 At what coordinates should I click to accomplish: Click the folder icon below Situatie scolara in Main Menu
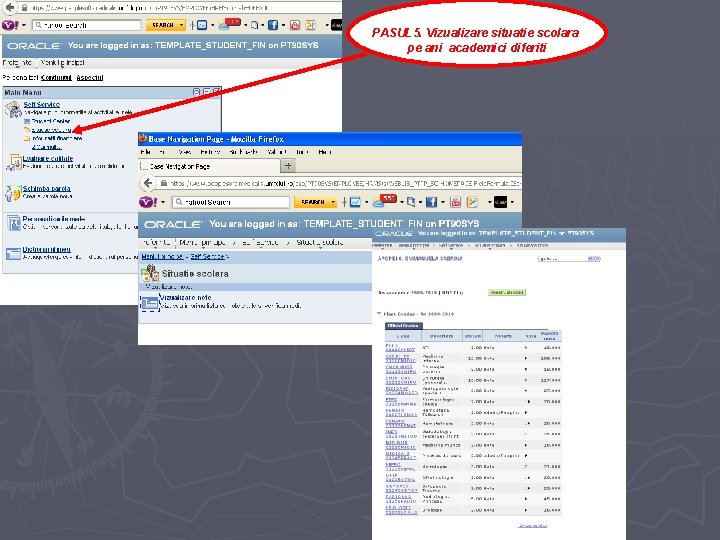click(27, 138)
